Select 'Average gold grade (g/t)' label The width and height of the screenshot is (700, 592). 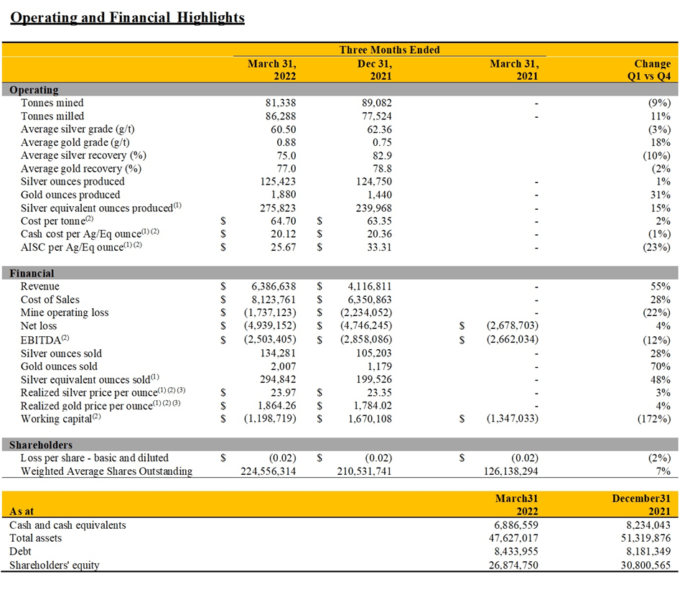click(75, 142)
